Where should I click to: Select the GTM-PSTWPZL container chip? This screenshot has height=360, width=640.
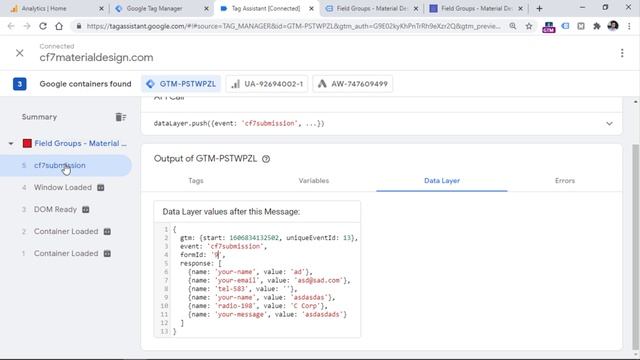(181, 84)
